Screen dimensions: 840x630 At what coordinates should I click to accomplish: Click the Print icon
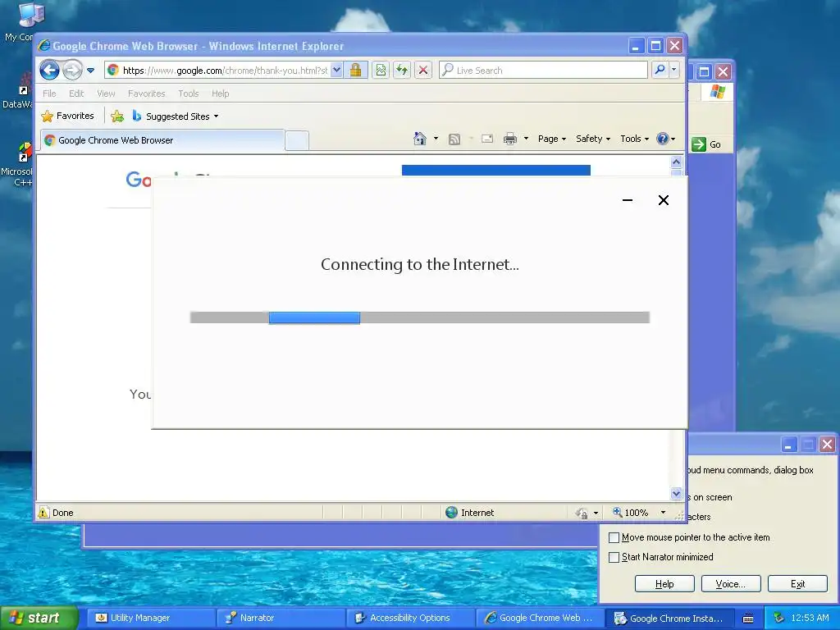point(510,139)
